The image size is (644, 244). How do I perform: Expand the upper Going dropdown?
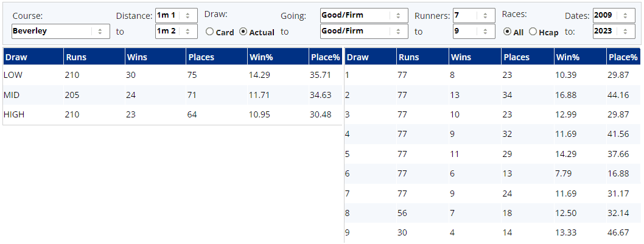[x=363, y=15]
